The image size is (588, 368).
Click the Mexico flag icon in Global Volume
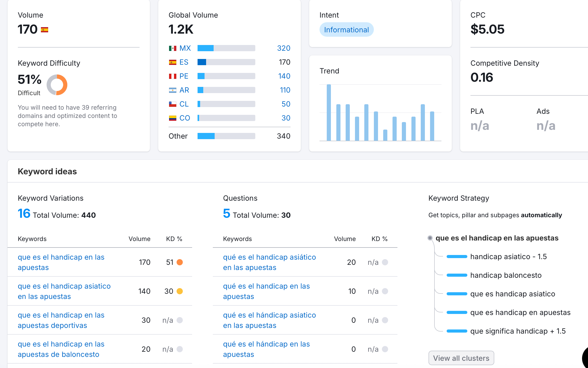[x=172, y=48]
